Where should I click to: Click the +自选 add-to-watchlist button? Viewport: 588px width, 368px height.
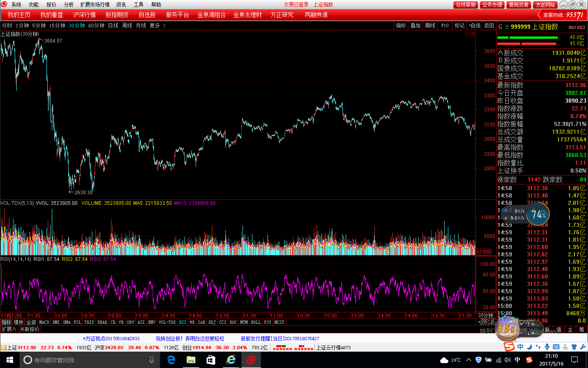[474, 25]
